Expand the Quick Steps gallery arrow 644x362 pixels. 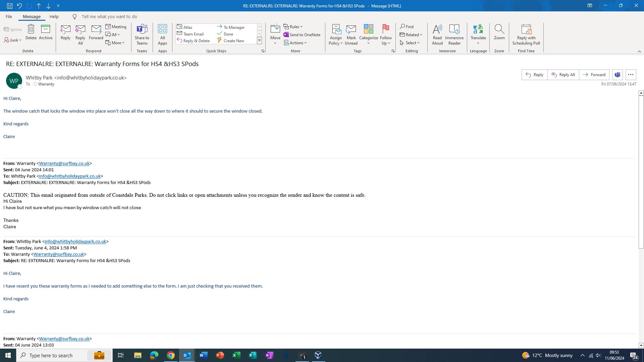click(x=259, y=41)
